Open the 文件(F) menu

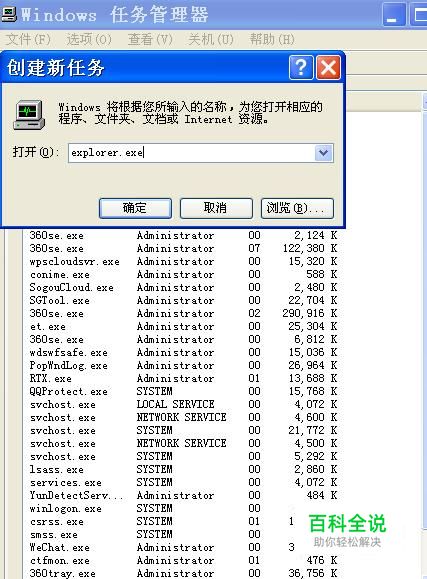point(28,39)
